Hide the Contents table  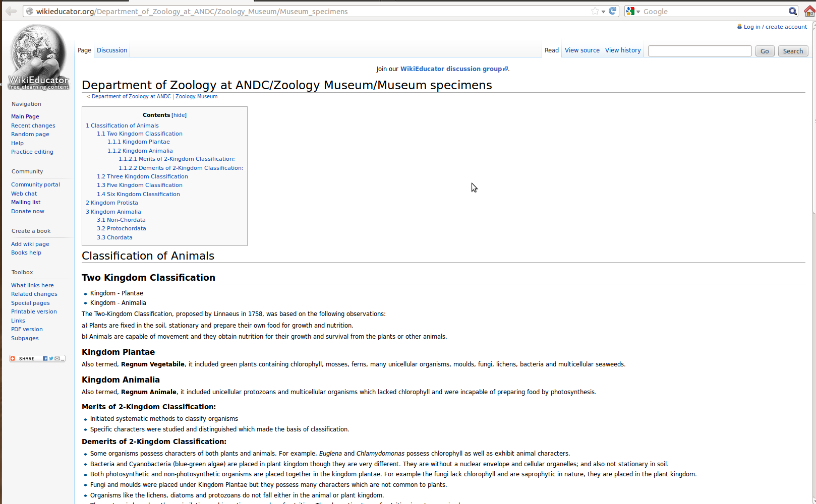(179, 115)
